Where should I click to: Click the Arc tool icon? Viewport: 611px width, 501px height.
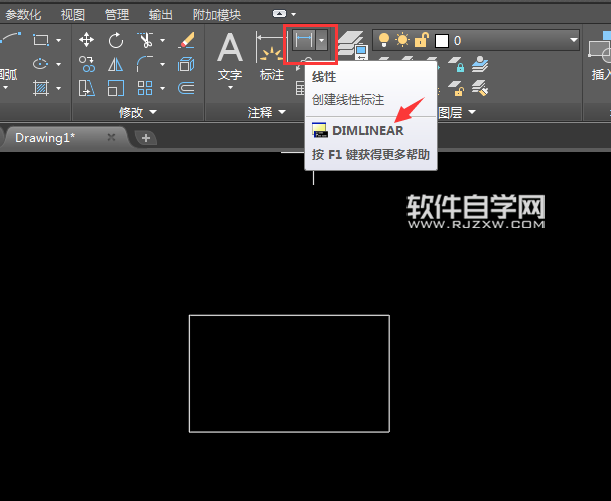coord(11,39)
